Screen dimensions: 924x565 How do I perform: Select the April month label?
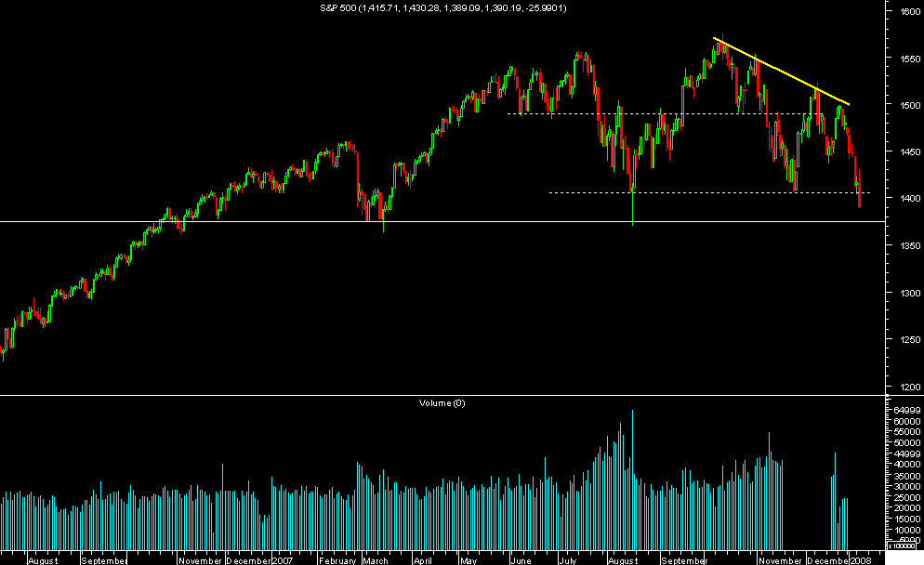tap(423, 560)
